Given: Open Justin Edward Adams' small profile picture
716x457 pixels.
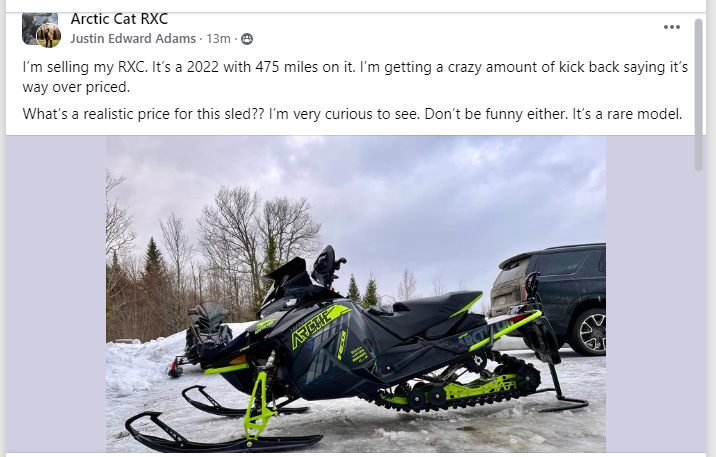Looking at the screenshot, I should [49, 36].
